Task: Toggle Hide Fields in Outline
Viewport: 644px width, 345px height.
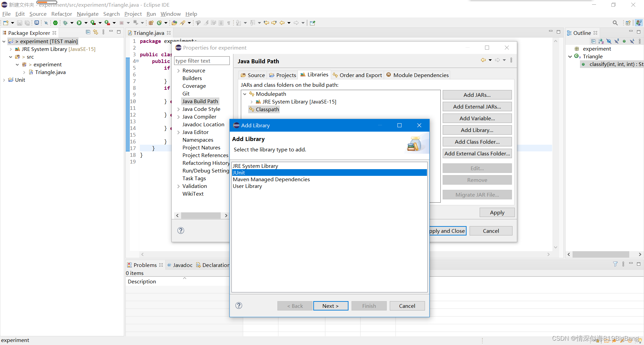Action: (x=609, y=41)
